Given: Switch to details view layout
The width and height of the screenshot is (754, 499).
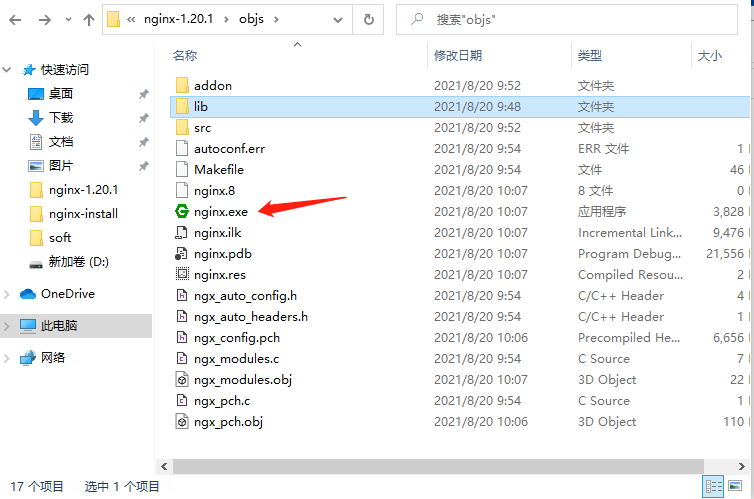Looking at the screenshot, I should pos(714,487).
